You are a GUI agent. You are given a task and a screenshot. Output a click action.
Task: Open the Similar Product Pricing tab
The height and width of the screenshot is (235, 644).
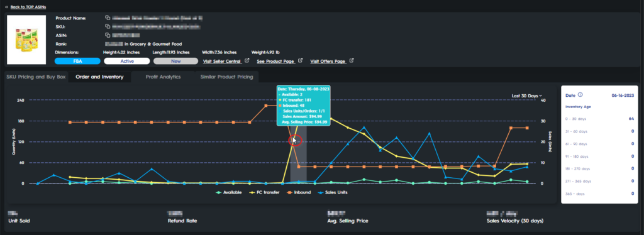click(x=226, y=77)
